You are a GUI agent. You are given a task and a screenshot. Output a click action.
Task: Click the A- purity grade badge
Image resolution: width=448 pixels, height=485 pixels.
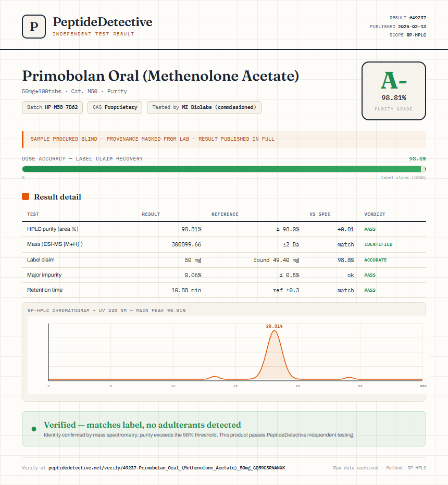click(x=393, y=91)
